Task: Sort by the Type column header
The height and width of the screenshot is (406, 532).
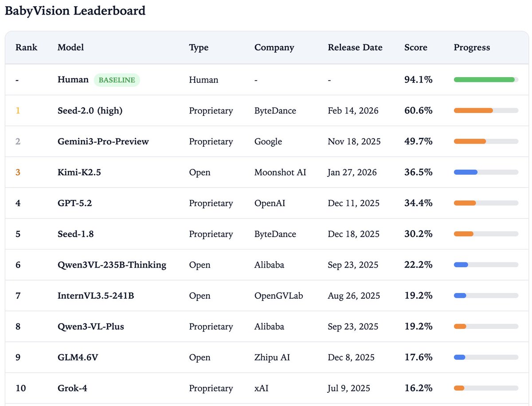Action: 199,47
